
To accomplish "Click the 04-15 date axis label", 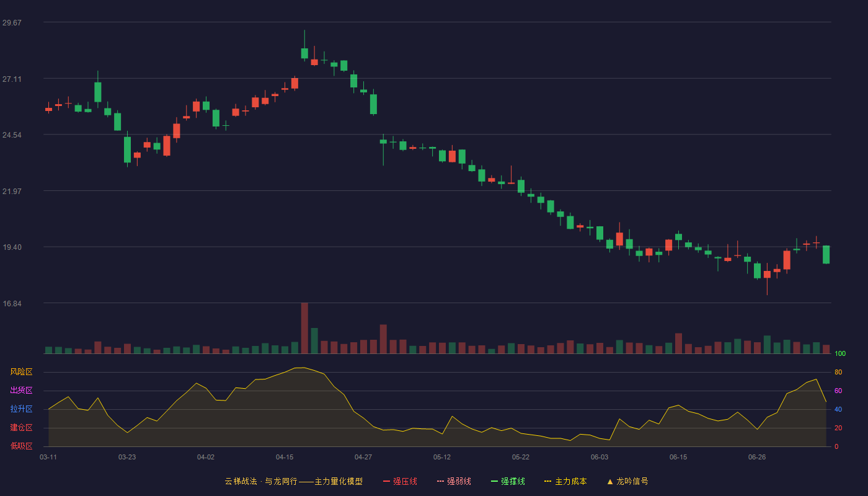I will pyautogui.click(x=285, y=457).
